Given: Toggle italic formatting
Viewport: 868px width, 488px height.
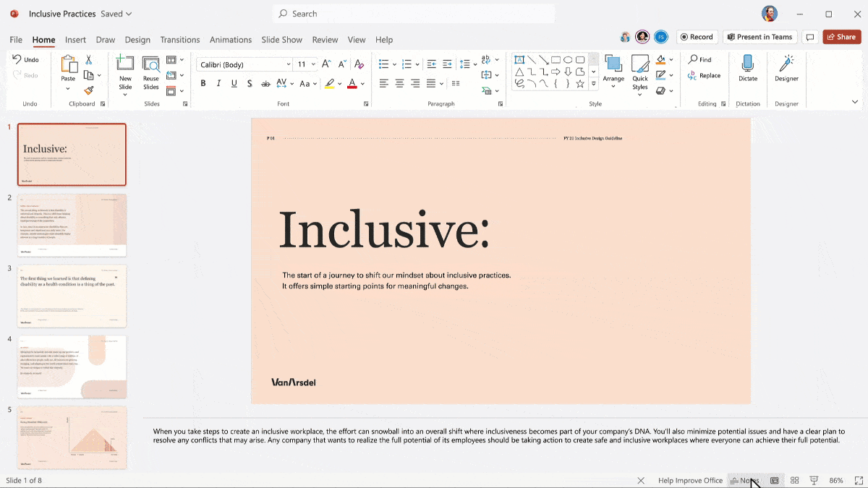Looking at the screenshot, I should [x=218, y=83].
